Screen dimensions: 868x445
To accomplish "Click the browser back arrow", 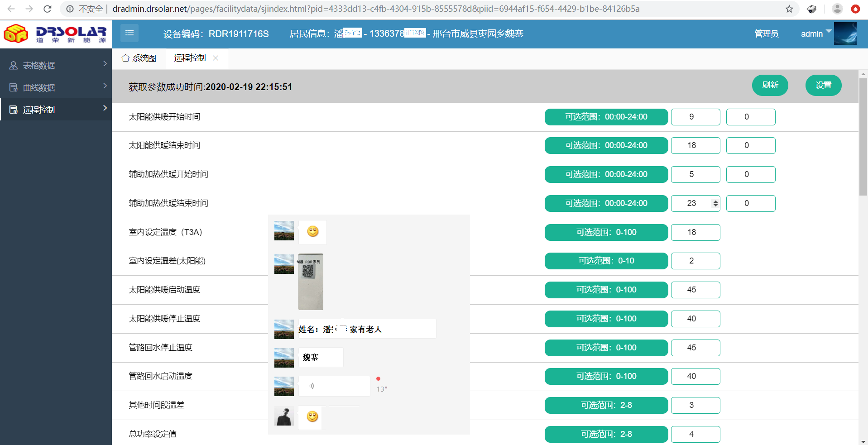I will pyautogui.click(x=11, y=9).
